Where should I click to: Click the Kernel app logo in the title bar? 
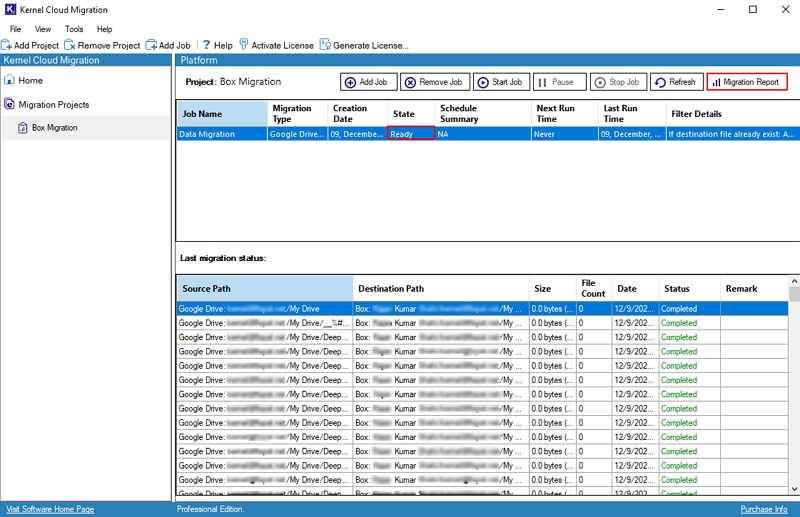pos(10,9)
